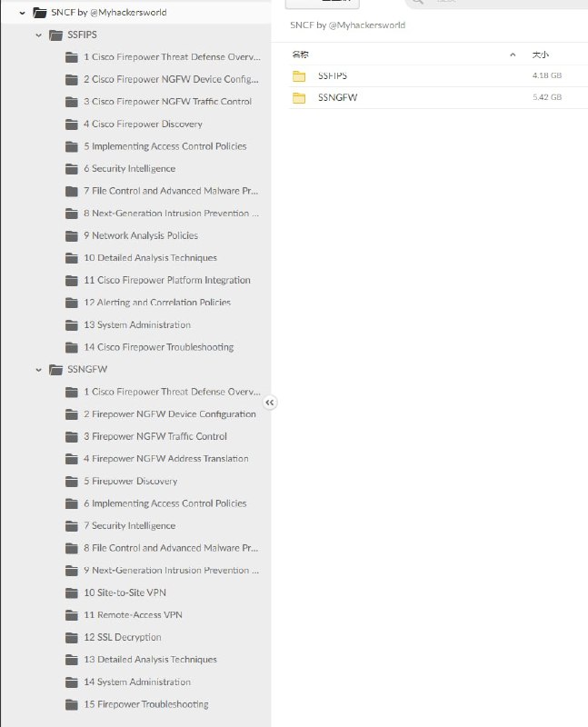Select 11 Remote-Access VPN folder
This screenshot has width=588, height=727.
click(133, 615)
